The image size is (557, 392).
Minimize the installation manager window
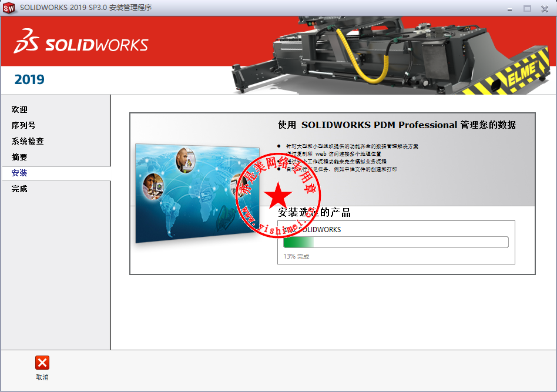[510, 9]
